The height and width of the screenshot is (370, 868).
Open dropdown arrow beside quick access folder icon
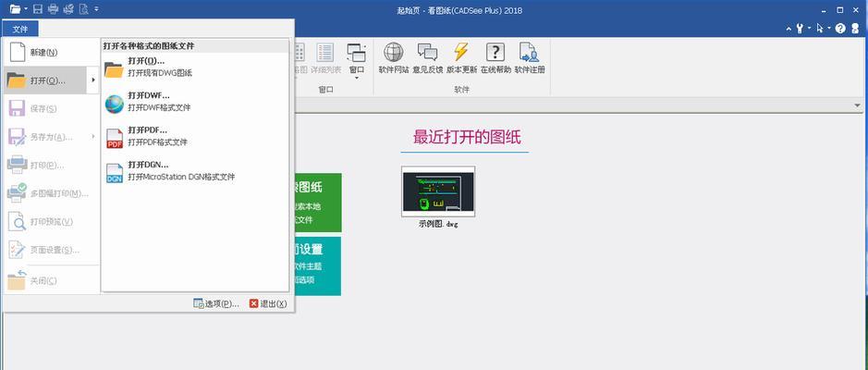click(x=26, y=9)
